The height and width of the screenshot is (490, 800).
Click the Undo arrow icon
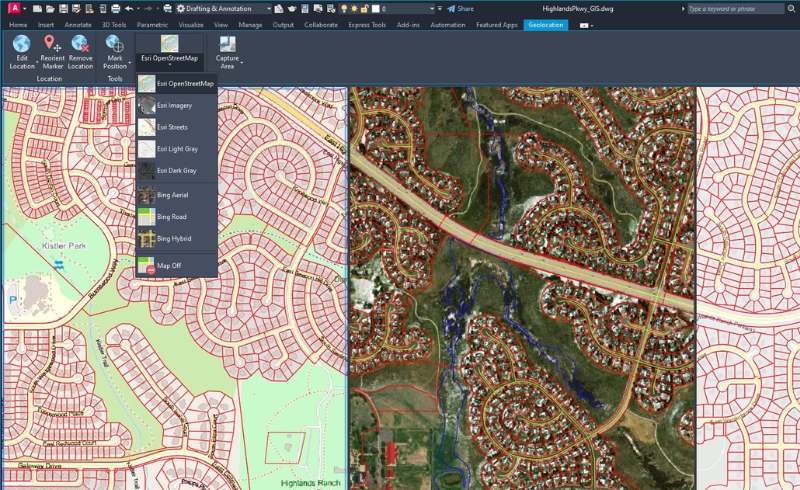pyautogui.click(x=129, y=9)
